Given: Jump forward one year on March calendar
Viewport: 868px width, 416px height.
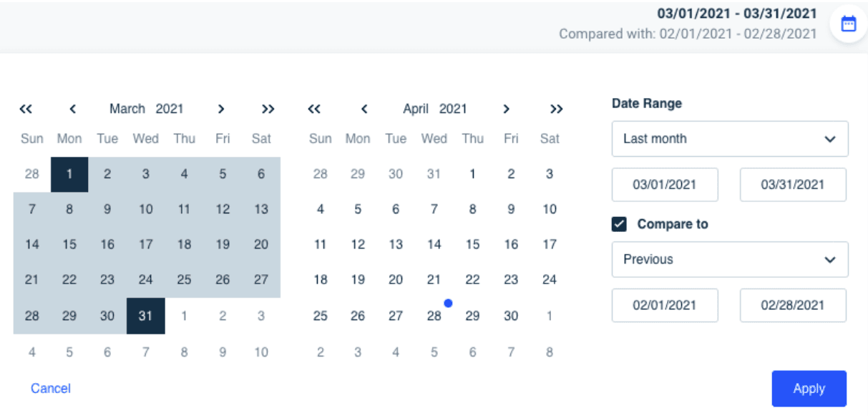Looking at the screenshot, I should pyautogui.click(x=268, y=109).
